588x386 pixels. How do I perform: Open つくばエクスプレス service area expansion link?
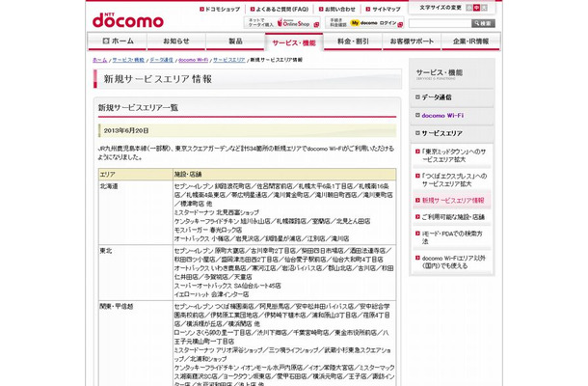pyautogui.click(x=452, y=179)
